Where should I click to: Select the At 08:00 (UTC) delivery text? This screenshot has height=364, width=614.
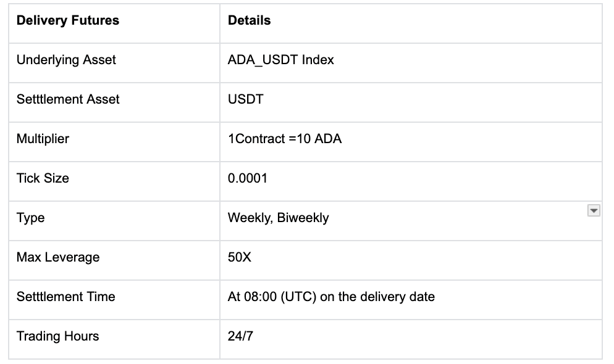tap(331, 297)
